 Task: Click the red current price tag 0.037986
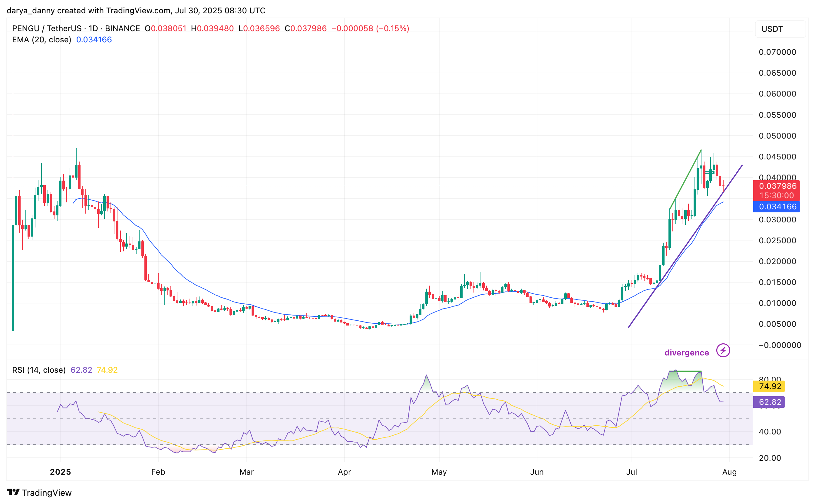pyautogui.click(x=778, y=186)
